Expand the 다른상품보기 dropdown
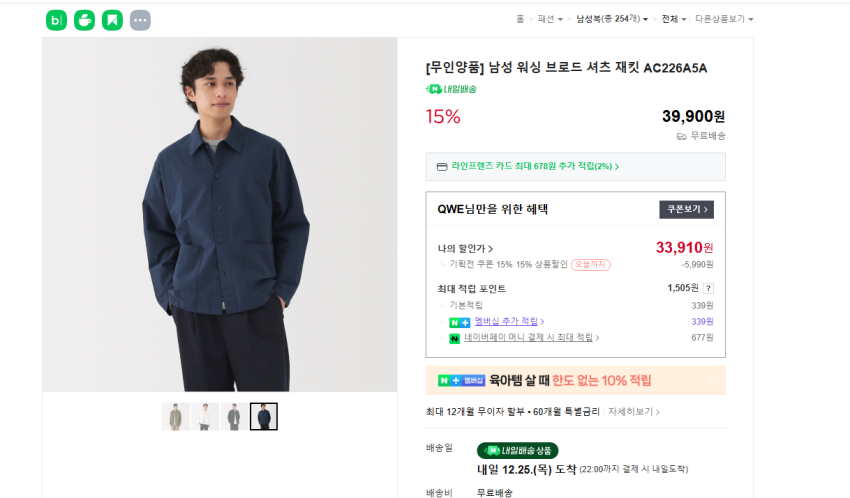Screen dimensions: 850x498 pyautogui.click(x=724, y=19)
